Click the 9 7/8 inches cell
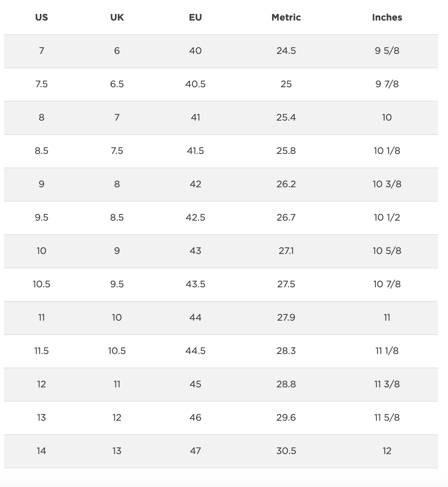This screenshot has height=487, width=448. [387, 84]
